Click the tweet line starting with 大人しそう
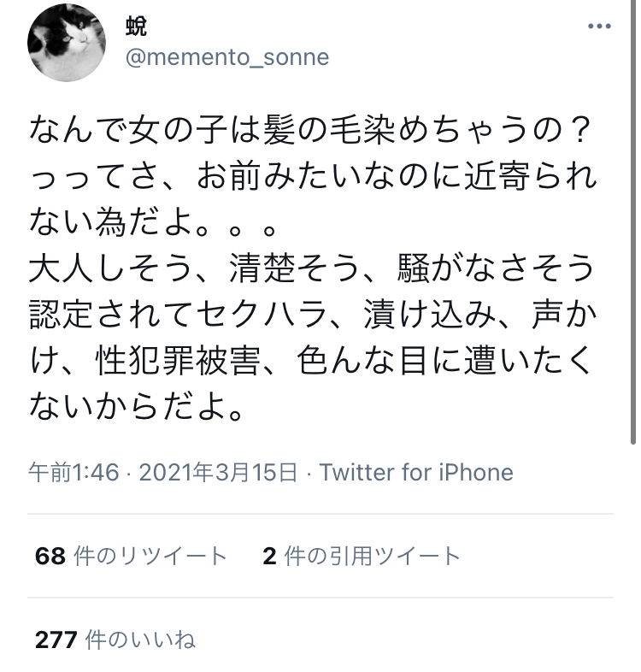 (311, 268)
